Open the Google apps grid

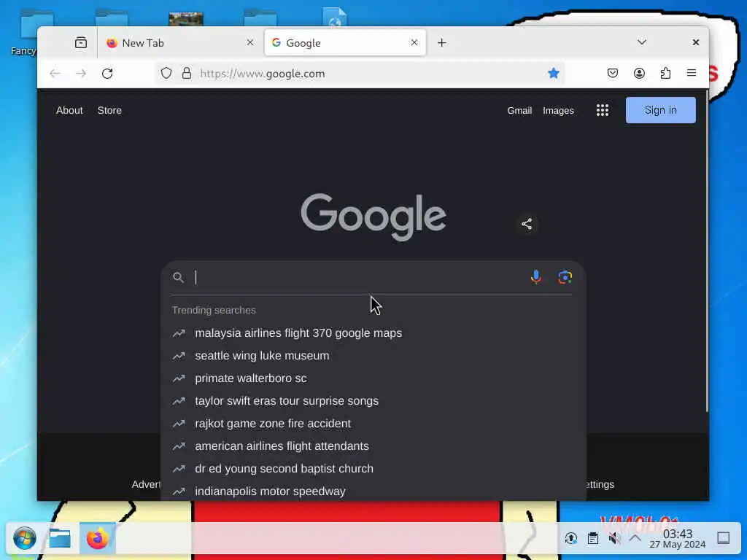[x=602, y=111]
